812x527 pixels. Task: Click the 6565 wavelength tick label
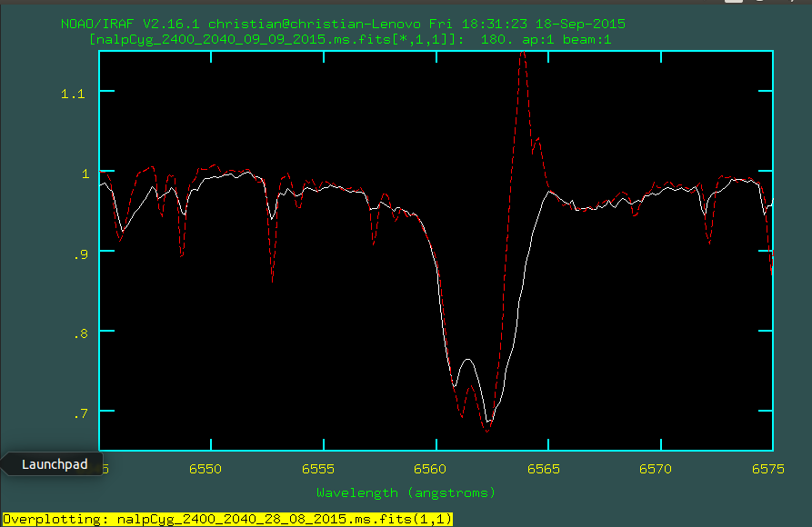543,469
